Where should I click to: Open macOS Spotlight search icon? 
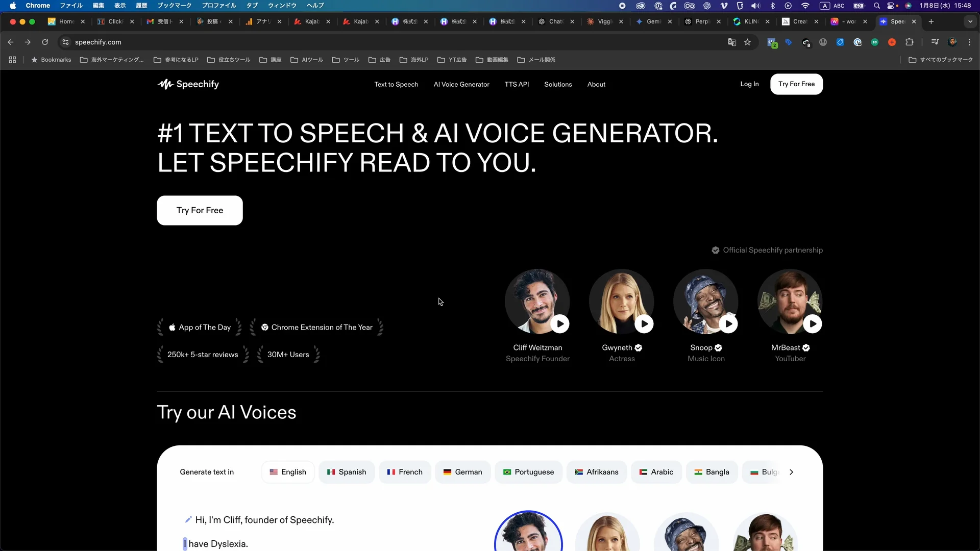point(876,6)
